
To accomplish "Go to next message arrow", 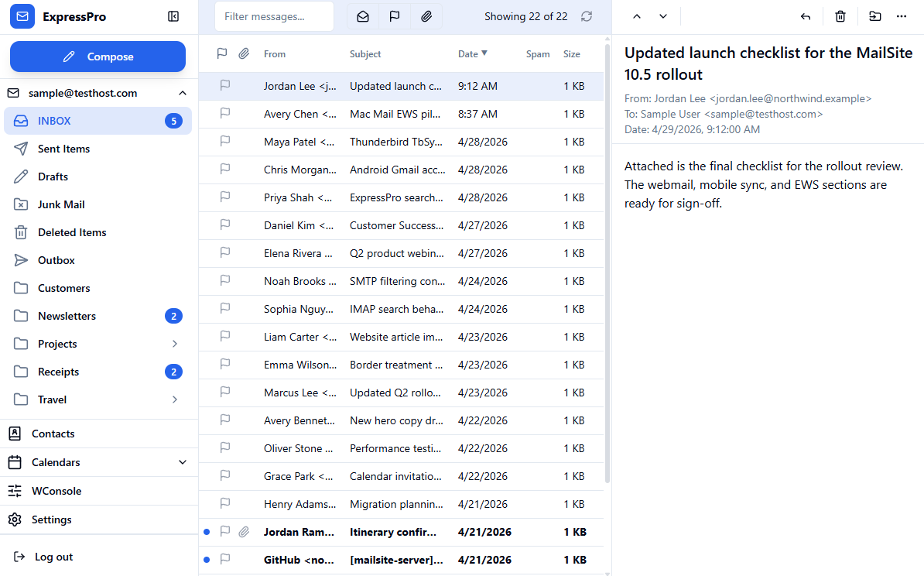I will pyautogui.click(x=663, y=16).
